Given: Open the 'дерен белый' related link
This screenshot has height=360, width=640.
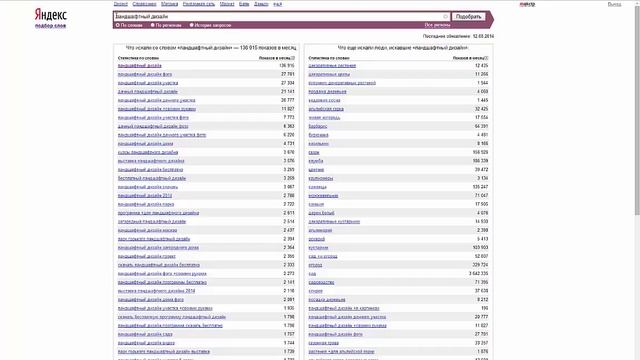Looking at the screenshot, I should coord(321,213).
